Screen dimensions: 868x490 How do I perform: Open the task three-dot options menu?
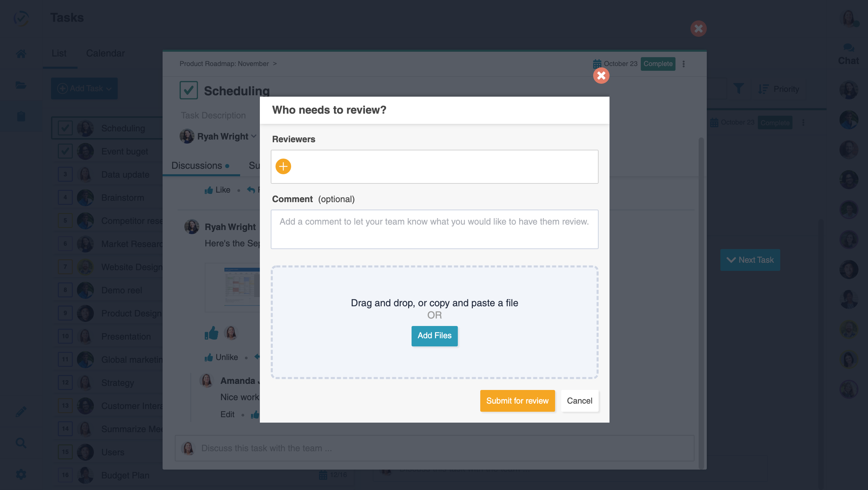[x=684, y=64]
